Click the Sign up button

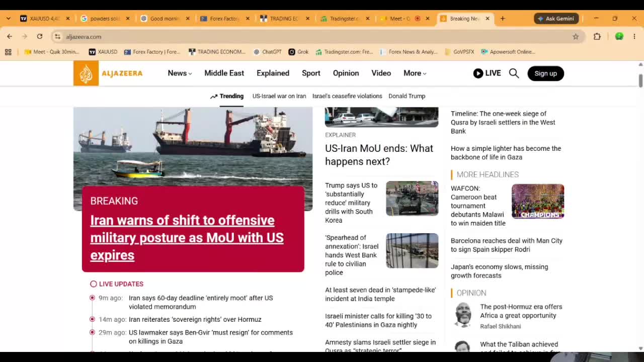coord(545,73)
